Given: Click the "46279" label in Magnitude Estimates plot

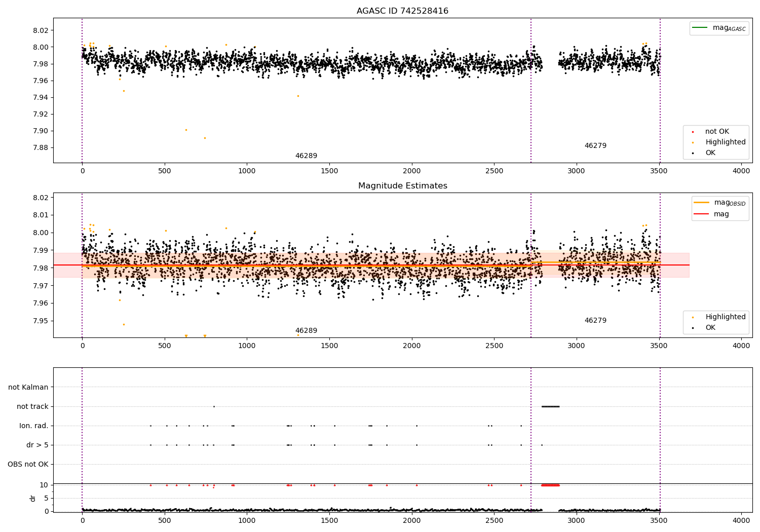Looking at the screenshot, I should pos(595,320).
